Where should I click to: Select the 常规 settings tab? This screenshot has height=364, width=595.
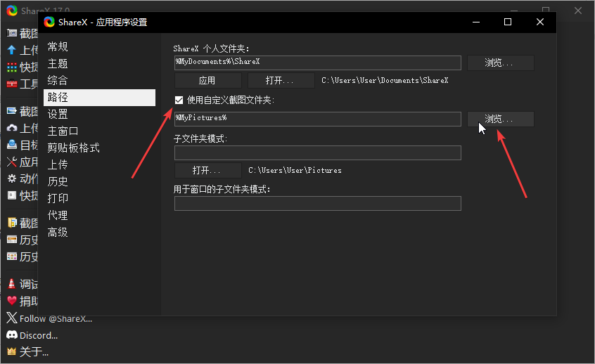(58, 47)
